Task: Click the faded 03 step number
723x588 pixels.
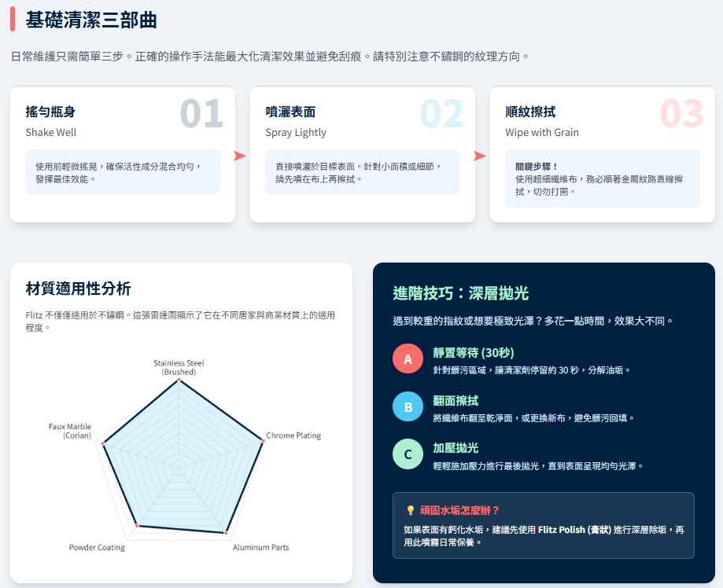Action: pyautogui.click(x=681, y=114)
